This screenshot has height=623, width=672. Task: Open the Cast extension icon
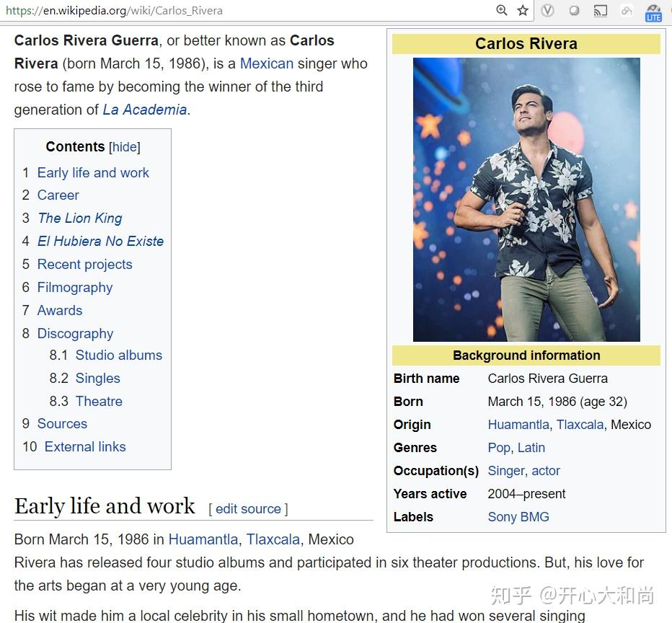[x=600, y=11]
